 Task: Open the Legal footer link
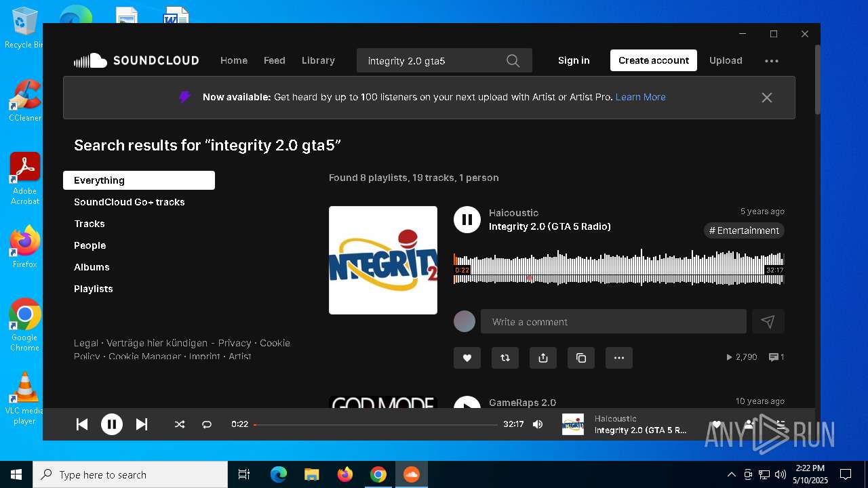[x=86, y=343]
